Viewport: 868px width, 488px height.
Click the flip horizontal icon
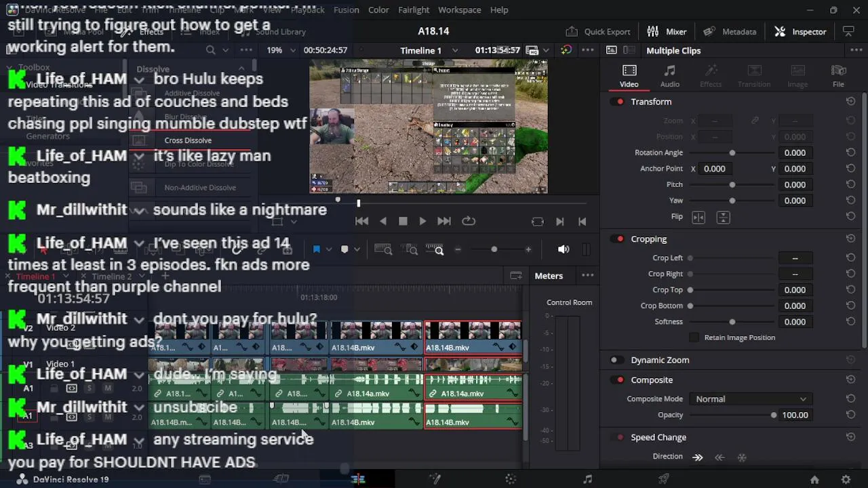698,217
